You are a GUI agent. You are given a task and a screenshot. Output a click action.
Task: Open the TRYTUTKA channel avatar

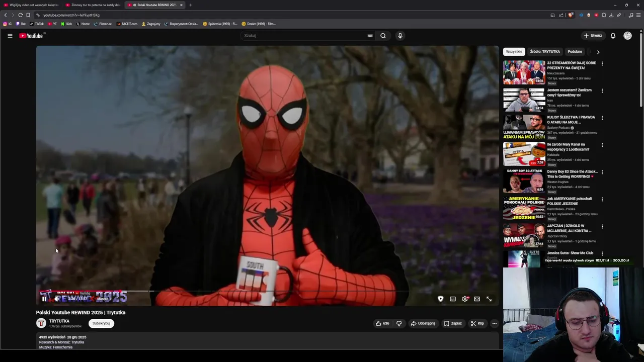tap(41, 323)
